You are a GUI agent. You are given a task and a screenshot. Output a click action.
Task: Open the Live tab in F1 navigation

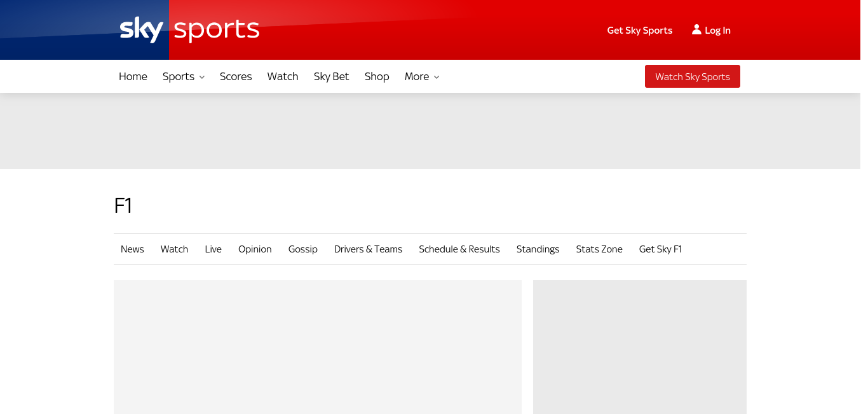tap(214, 249)
